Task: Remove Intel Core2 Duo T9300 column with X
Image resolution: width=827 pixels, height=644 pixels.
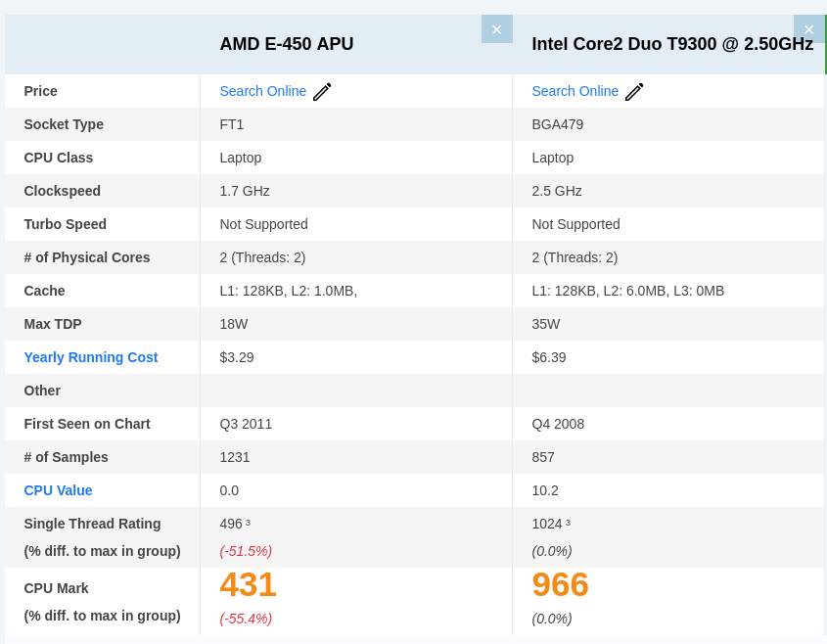Action: (x=809, y=29)
